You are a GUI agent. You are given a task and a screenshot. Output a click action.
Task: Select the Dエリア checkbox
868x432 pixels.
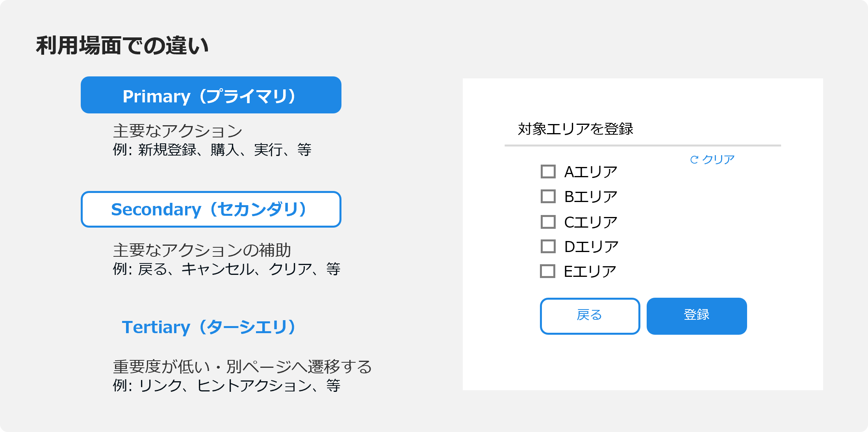(x=548, y=247)
